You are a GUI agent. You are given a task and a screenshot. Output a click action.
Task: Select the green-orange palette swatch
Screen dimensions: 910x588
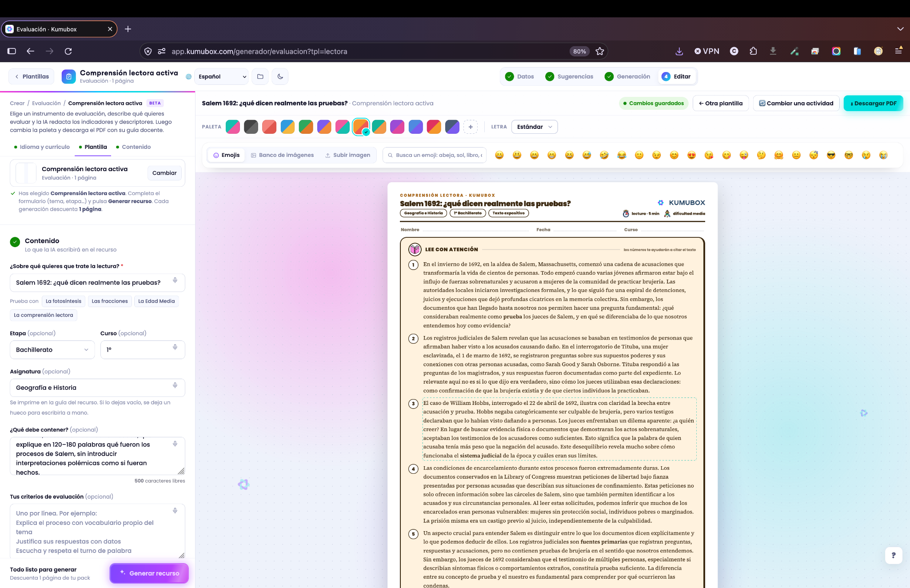click(306, 127)
